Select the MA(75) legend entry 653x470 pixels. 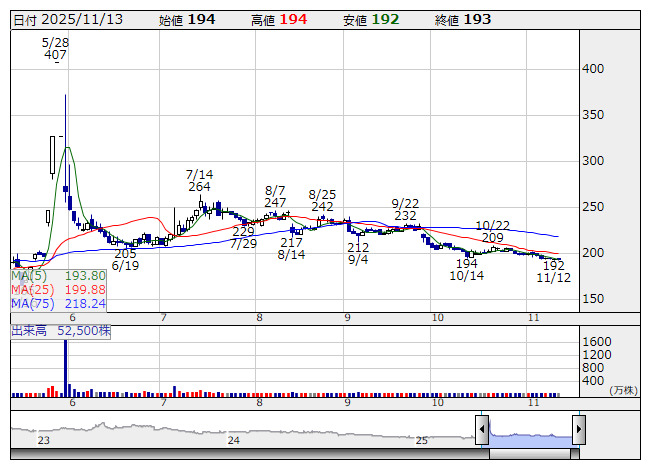pyautogui.click(x=58, y=303)
